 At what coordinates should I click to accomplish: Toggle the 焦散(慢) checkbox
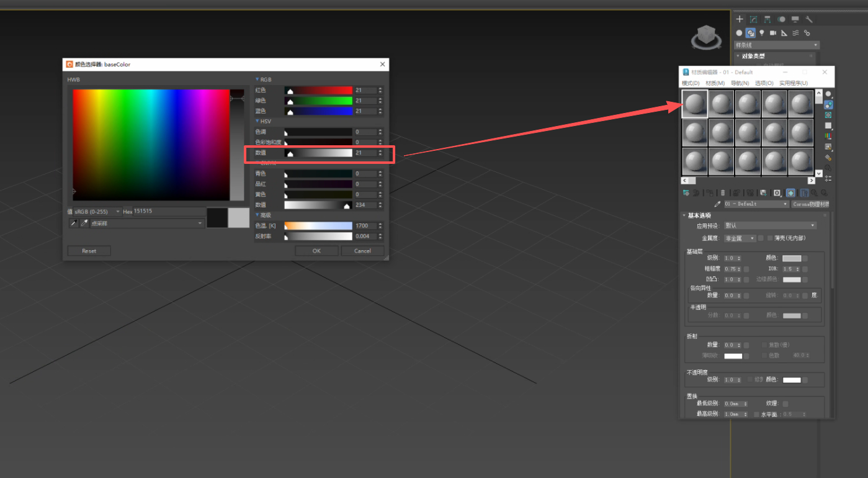764,345
